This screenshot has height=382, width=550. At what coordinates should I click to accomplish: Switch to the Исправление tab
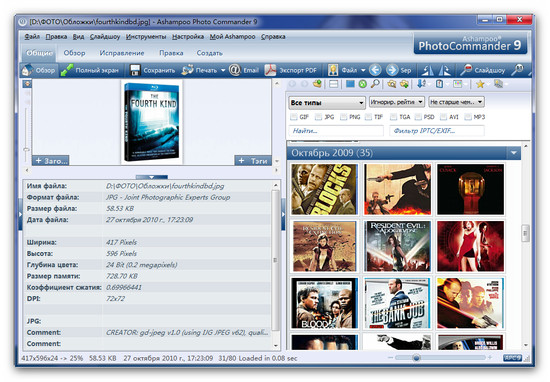tap(122, 53)
